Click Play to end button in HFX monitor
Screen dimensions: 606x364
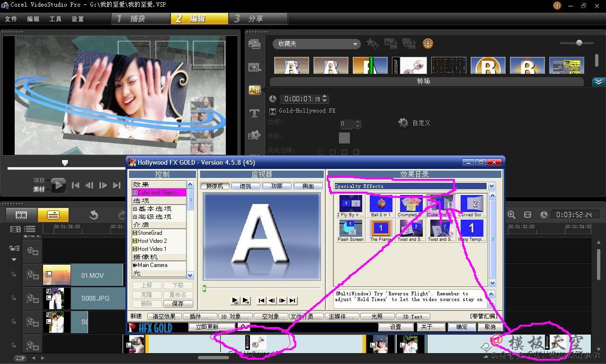[246, 300]
